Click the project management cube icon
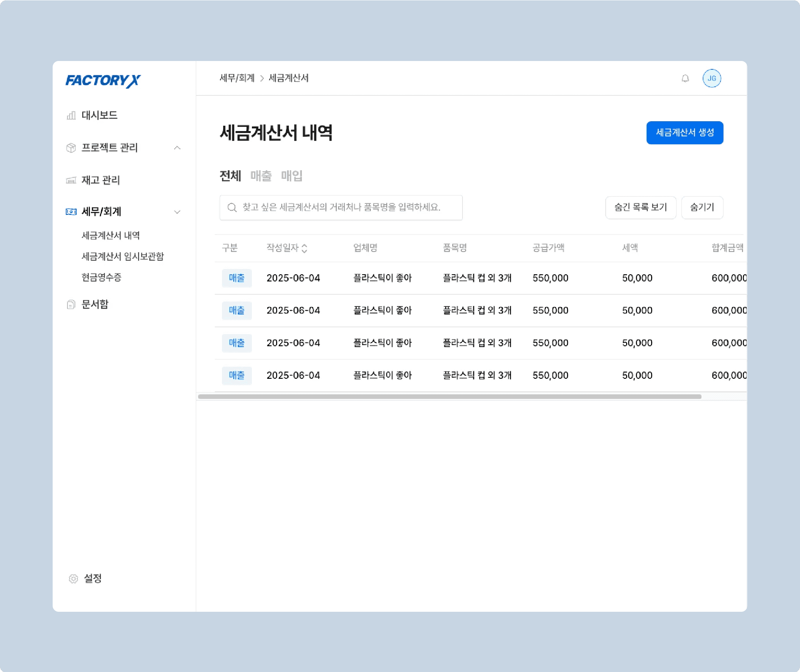 point(71,148)
